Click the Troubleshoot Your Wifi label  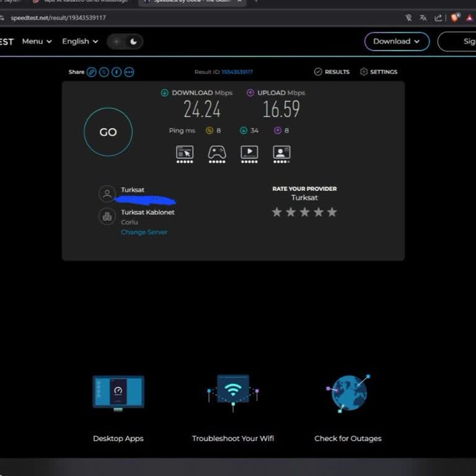click(x=233, y=438)
